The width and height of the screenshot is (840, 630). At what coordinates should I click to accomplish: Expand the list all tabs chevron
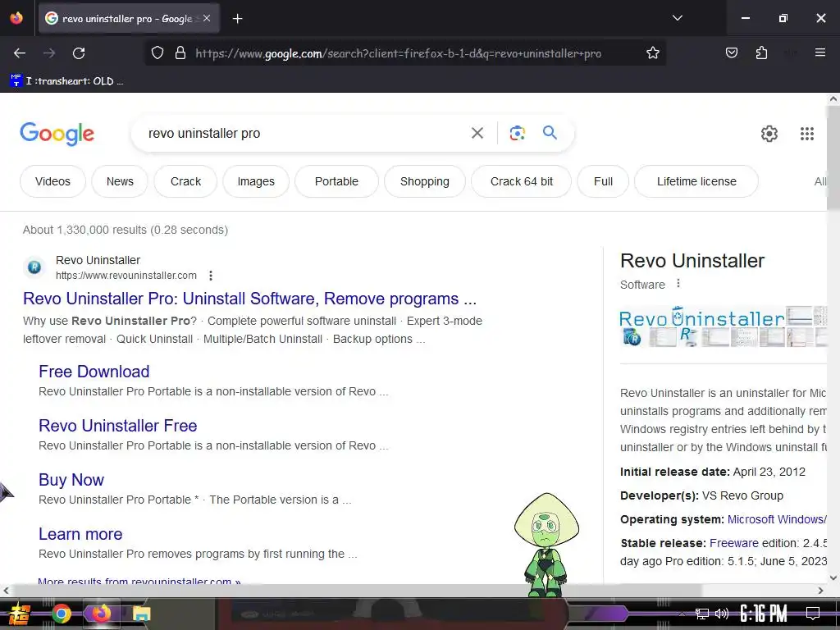pos(677,18)
